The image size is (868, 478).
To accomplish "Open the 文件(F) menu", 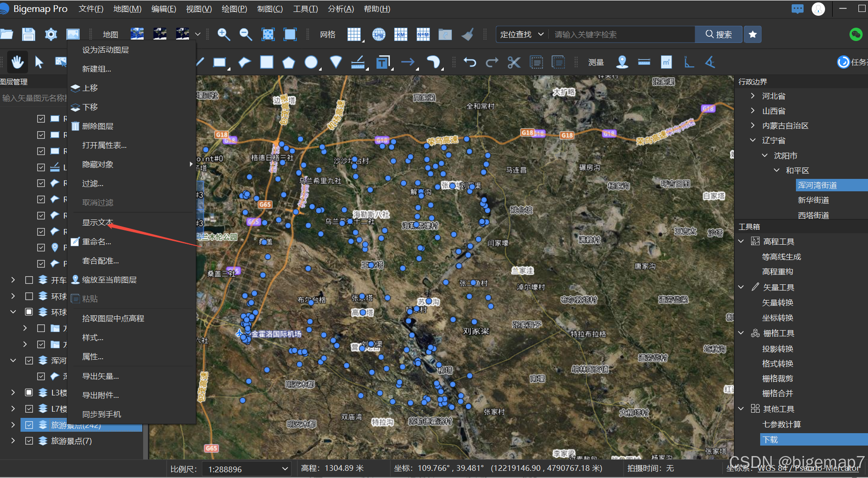I will click(91, 9).
